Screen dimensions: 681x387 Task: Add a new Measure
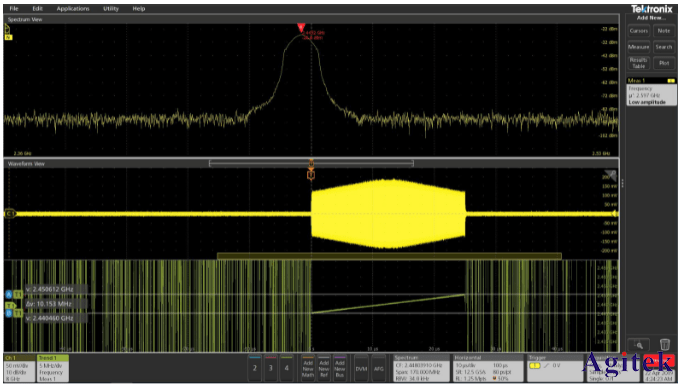638,47
